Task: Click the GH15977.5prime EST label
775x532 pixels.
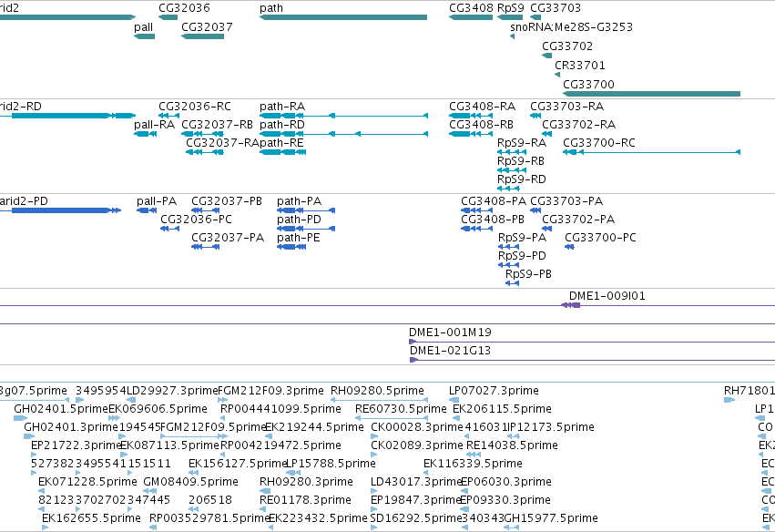Action: 551,518
